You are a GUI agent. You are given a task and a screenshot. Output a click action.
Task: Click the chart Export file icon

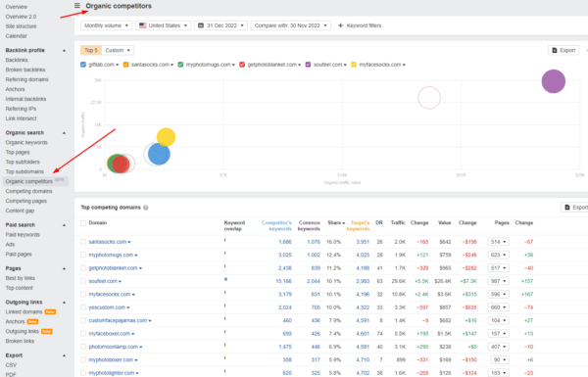point(555,50)
